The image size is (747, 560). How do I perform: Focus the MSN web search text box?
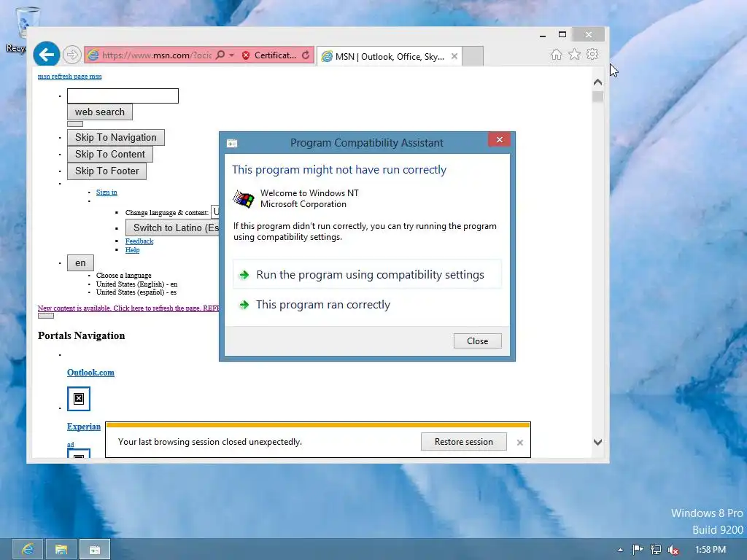(x=123, y=96)
